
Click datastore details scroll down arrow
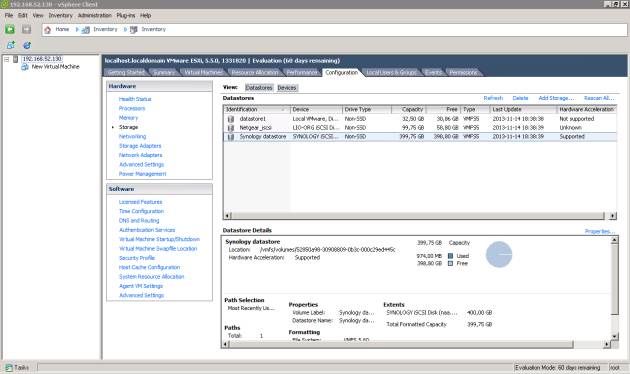(614, 337)
